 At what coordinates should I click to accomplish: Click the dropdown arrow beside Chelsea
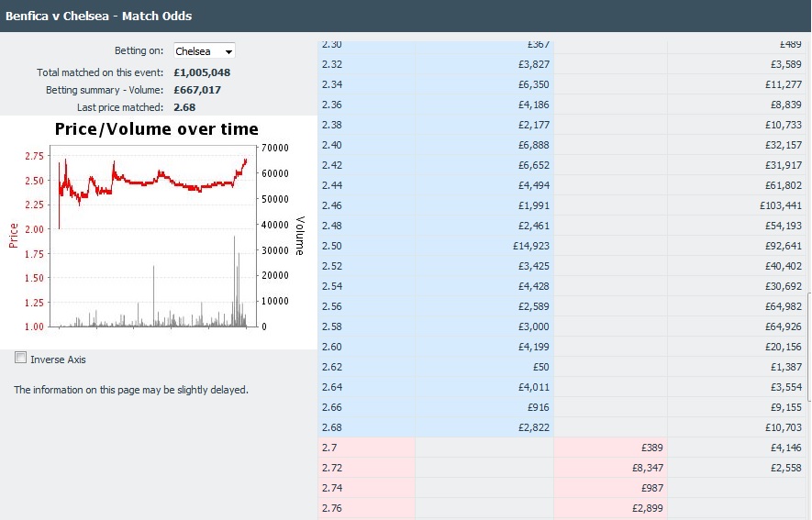pyautogui.click(x=228, y=51)
